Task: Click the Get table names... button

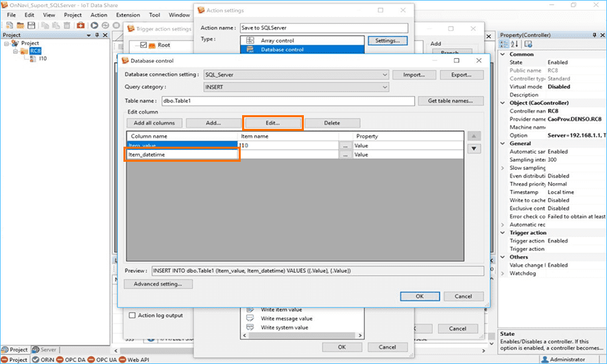Action: click(451, 101)
